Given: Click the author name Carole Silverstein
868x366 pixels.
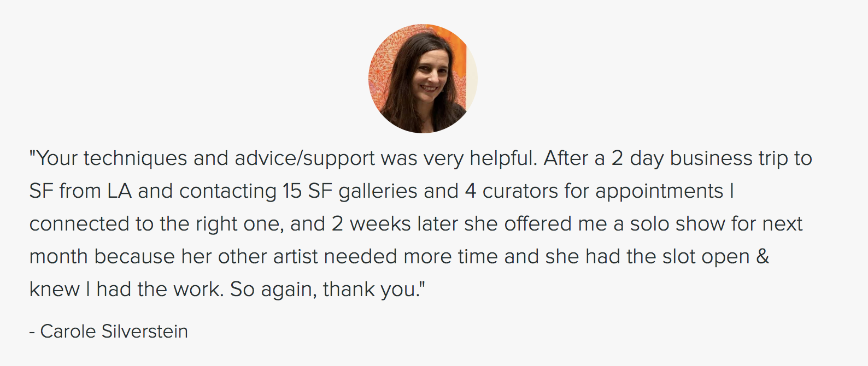Looking at the screenshot, I should pyautogui.click(x=114, y=332).
